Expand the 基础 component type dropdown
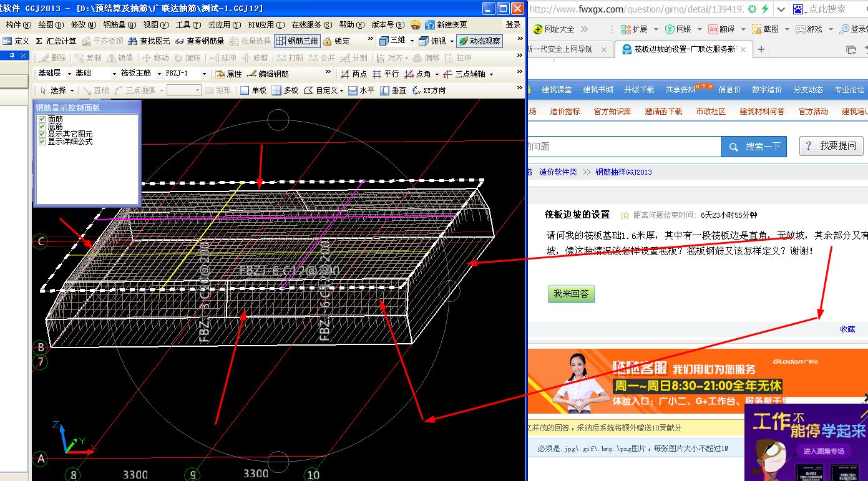The height and width of the screenshot is (481, 868). pos(114,74)
